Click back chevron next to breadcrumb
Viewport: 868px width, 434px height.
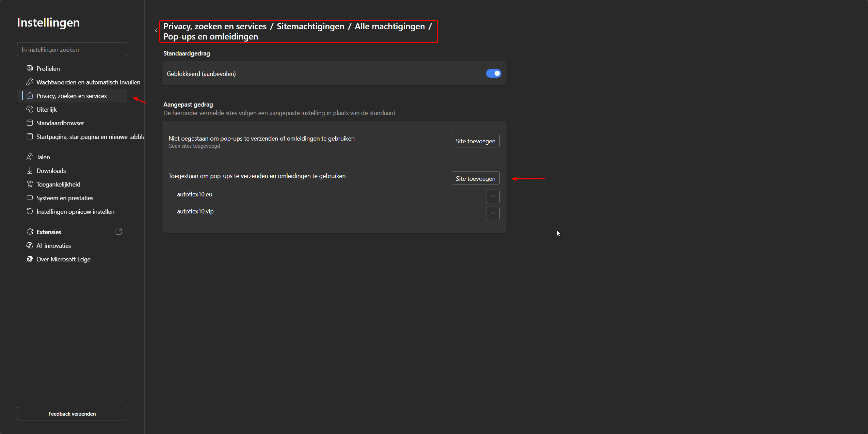pos(156,31)
